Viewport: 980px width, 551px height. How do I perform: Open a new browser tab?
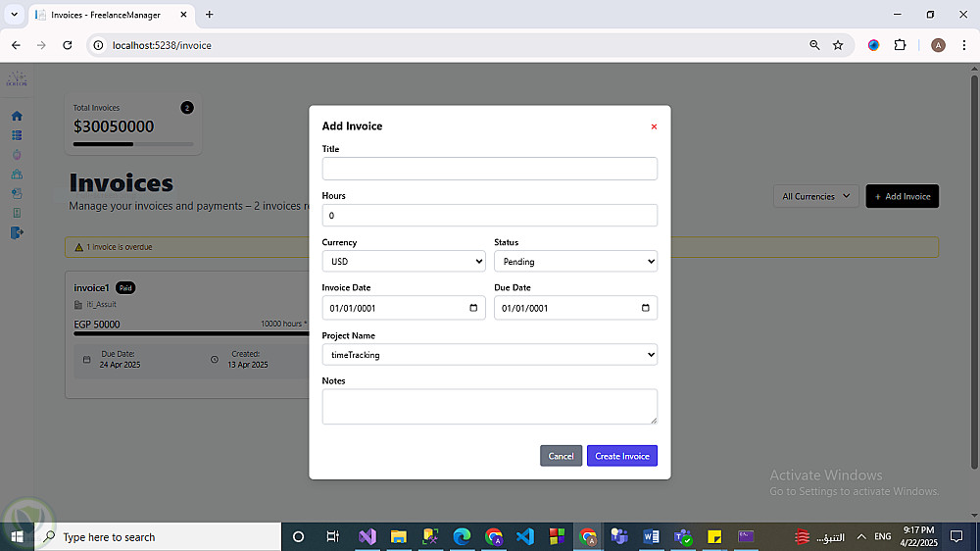coord(210,15)
